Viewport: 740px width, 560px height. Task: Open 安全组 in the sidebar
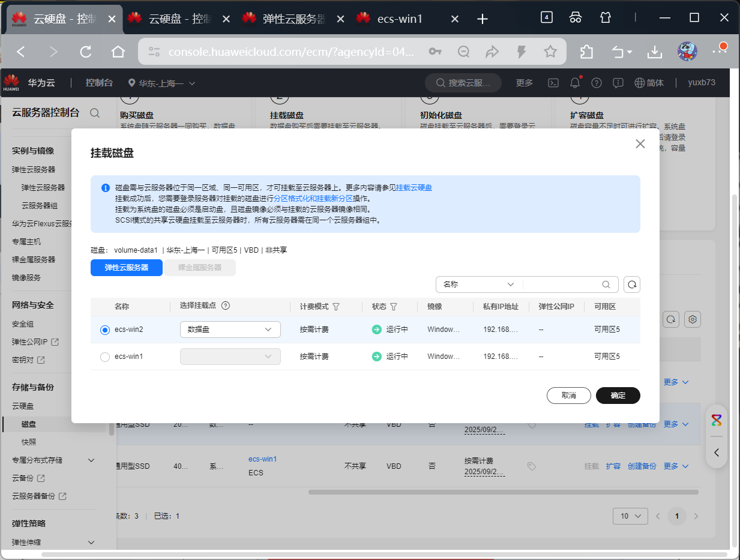pos(23,324)
